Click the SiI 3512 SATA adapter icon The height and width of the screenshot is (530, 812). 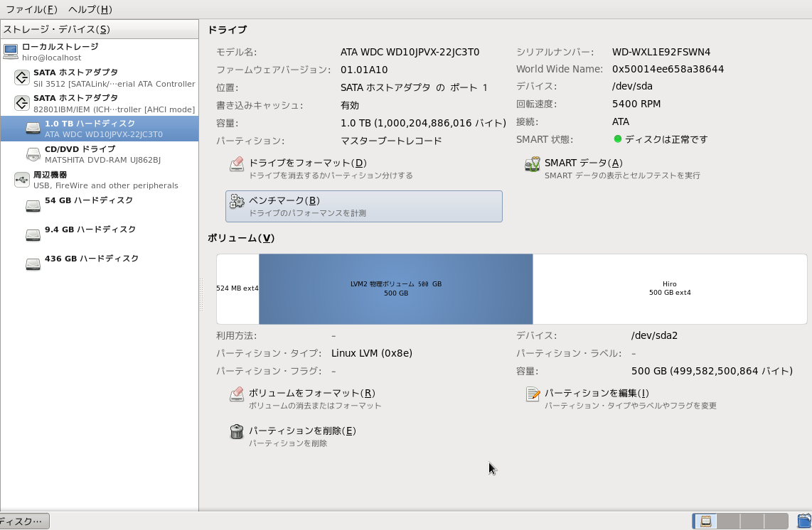(x=22, y=77)
